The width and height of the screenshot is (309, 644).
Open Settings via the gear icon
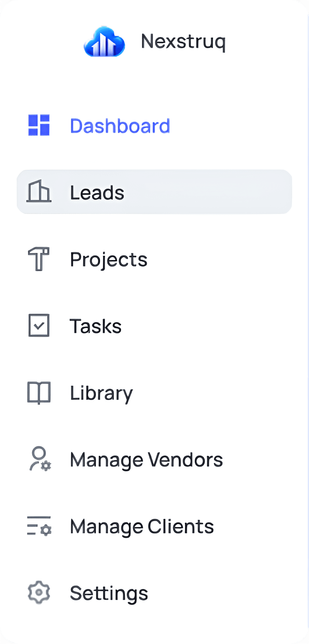(39, 592)
